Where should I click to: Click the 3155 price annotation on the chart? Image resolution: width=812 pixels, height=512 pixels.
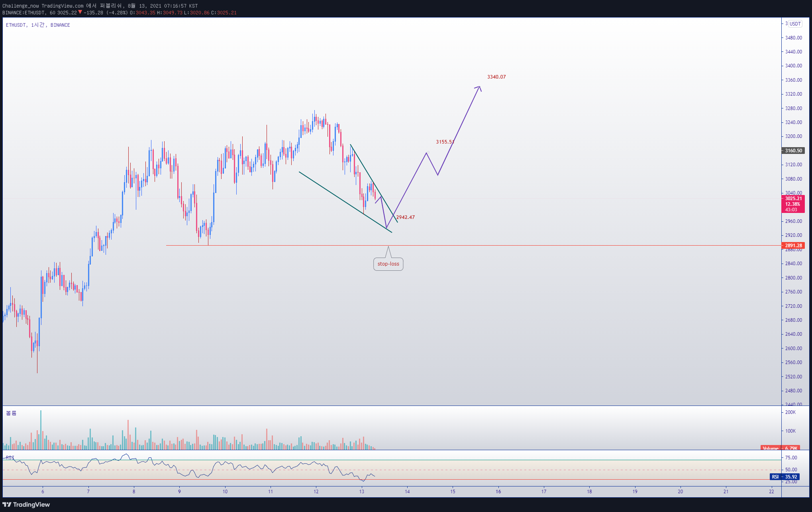[445, 142]
